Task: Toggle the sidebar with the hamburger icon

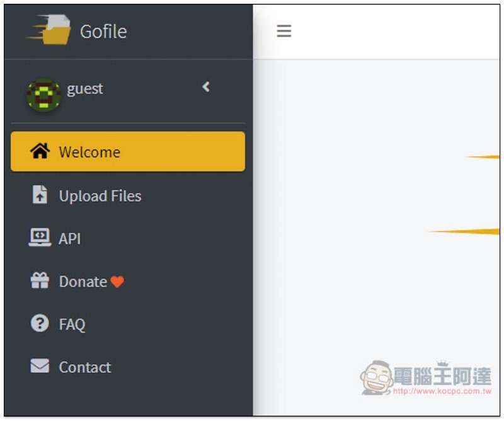Action: coord(284,31)
